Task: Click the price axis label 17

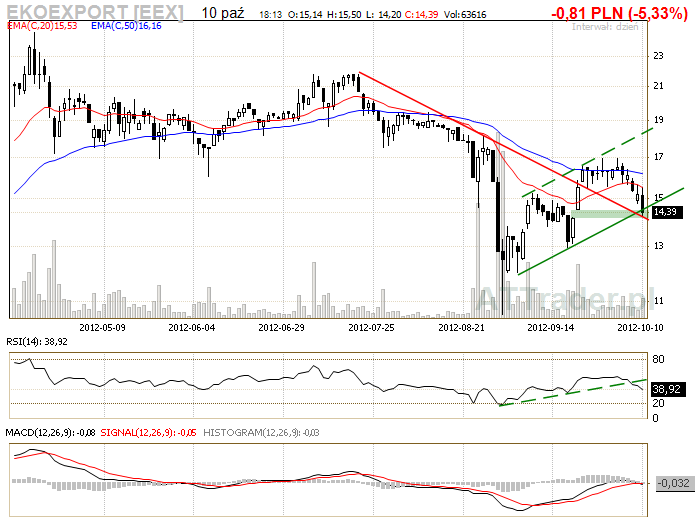Action: coord(658,157)
